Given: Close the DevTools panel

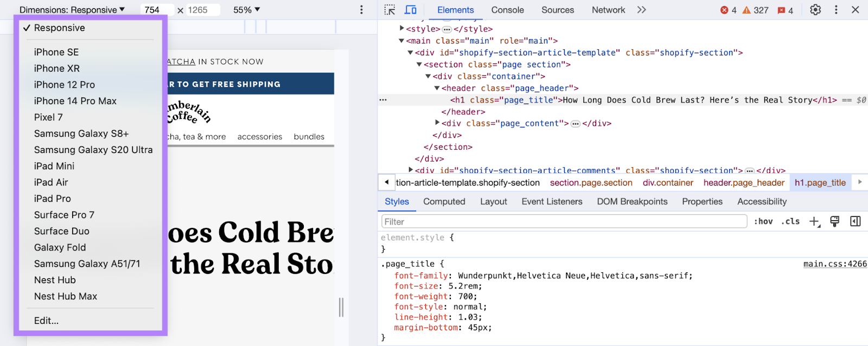Looking at the screenshot, I should pos(856,10).
